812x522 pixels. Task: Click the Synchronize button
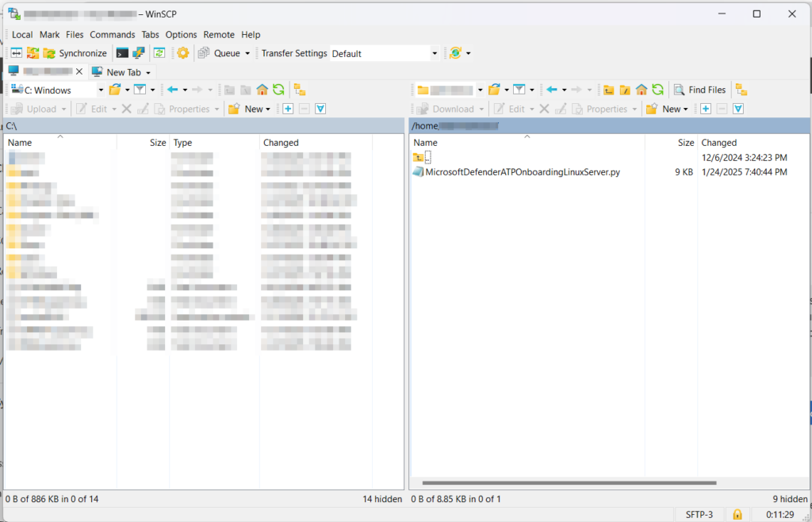(75, 53)
